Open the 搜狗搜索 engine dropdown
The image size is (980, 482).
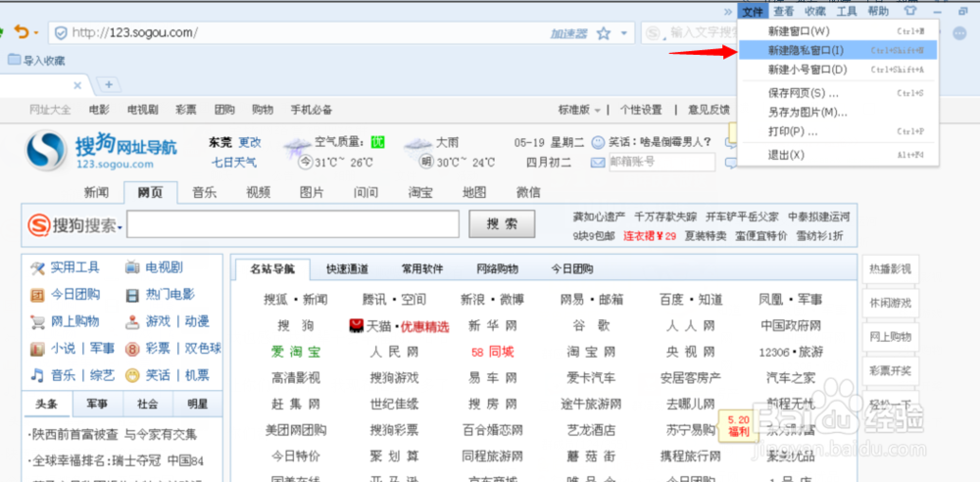[x=120, y=227]
